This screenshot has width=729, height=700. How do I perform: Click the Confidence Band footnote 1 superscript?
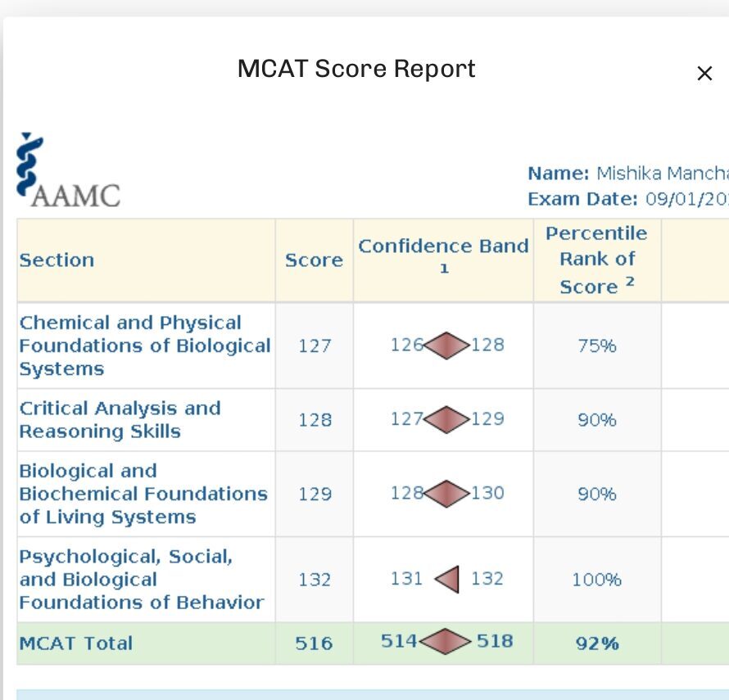click(x=444, y=269)
